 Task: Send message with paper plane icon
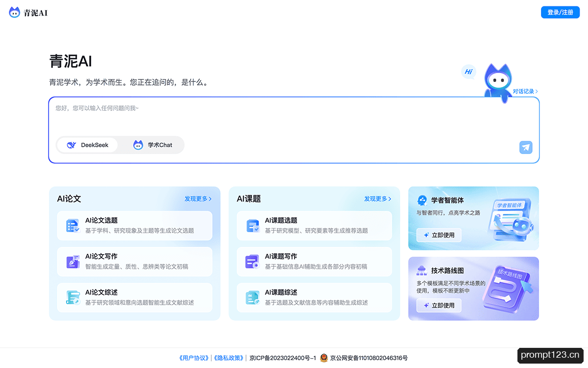(526, 147)
